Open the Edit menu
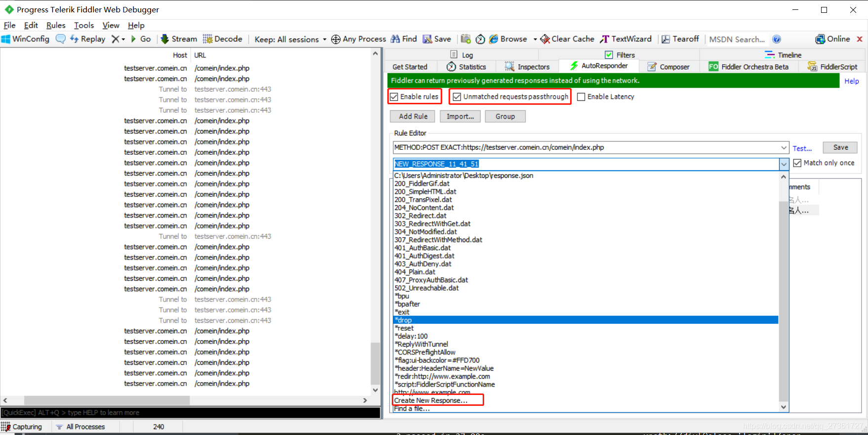 click(31, 25)
